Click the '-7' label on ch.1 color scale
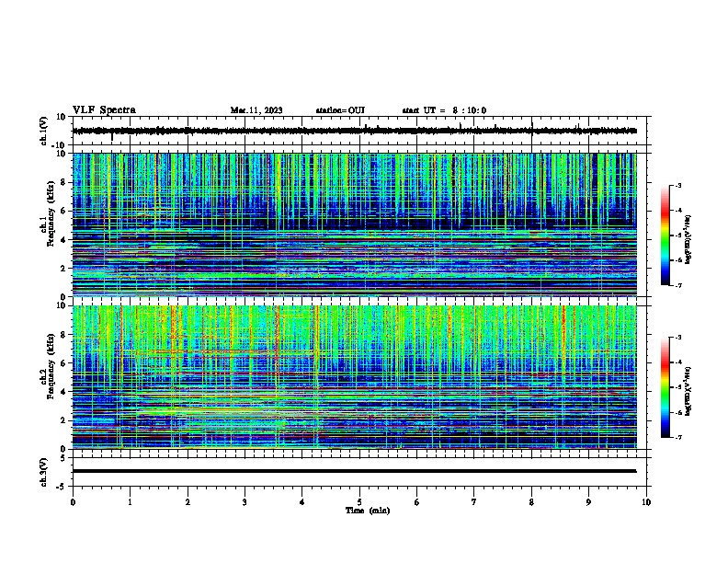728x563 pixels. pyautogui.click(x=677, y=285)
